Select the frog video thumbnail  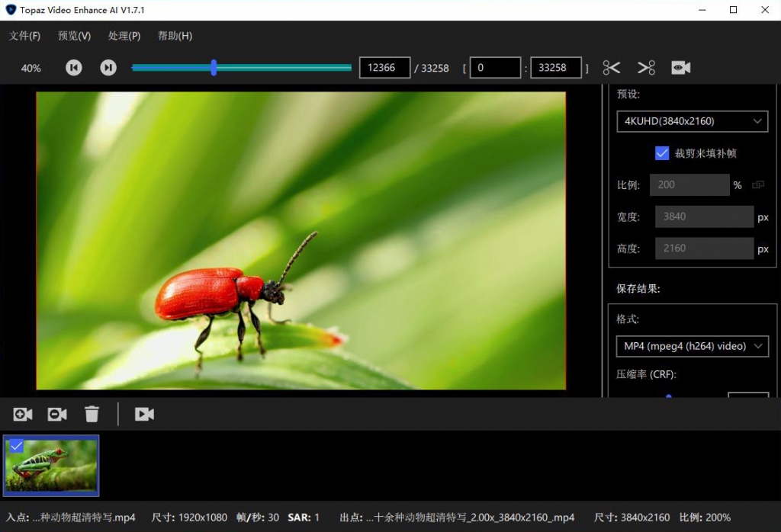pos(51,466)
